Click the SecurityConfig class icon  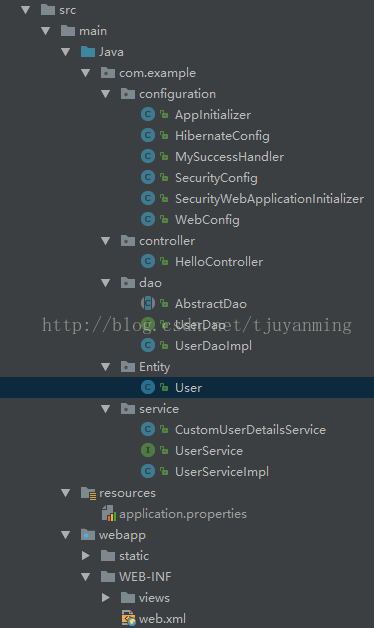148,177
